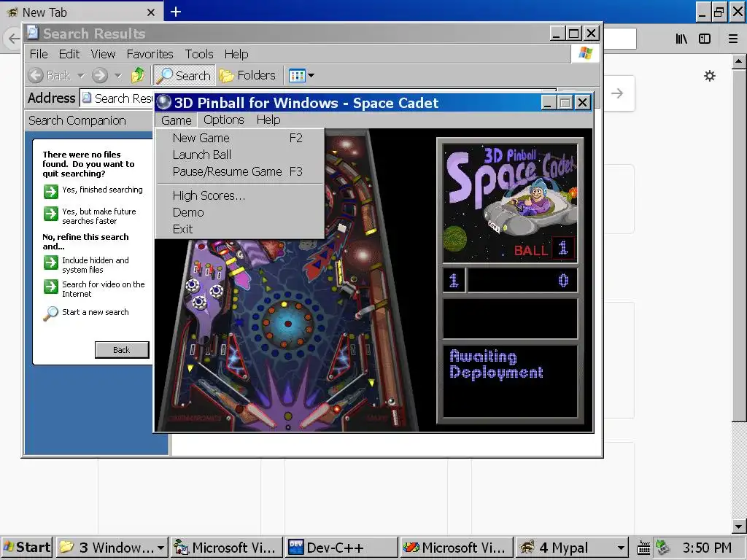Toggle Folders pane toolbar button
Image resolution: width=747 pixels, height=560 pixels.
tap(248, 75)
